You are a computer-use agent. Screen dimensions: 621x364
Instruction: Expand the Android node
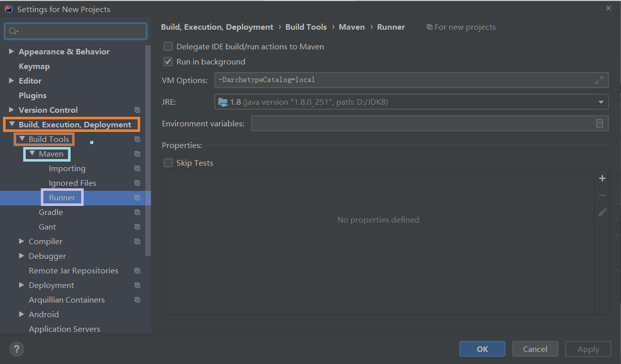[22, 314]
